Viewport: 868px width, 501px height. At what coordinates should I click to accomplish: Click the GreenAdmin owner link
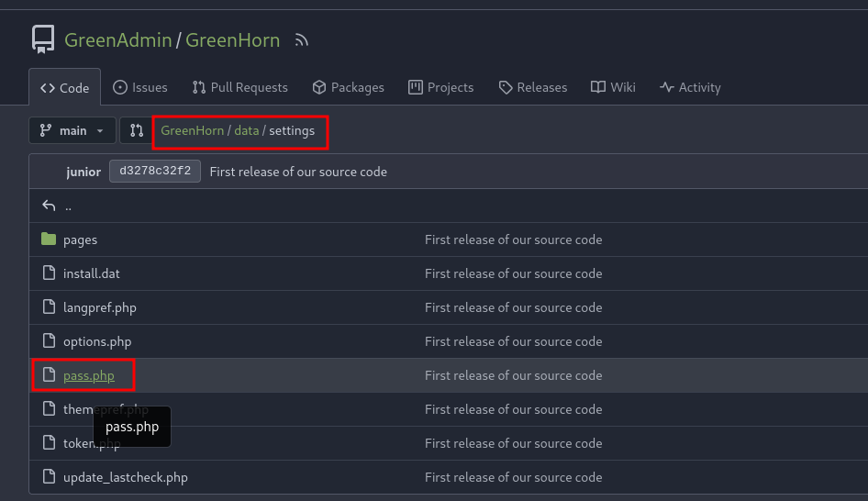(117, 39)
